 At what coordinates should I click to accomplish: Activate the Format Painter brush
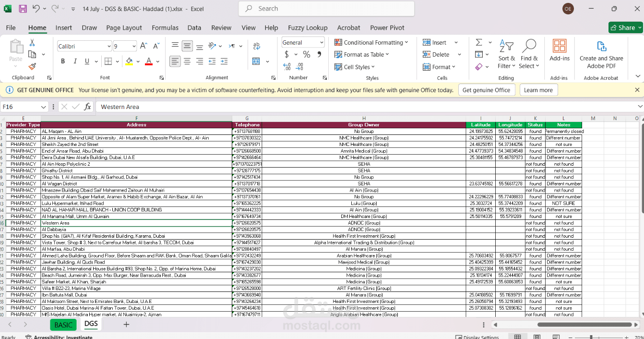tap(32, 66)
